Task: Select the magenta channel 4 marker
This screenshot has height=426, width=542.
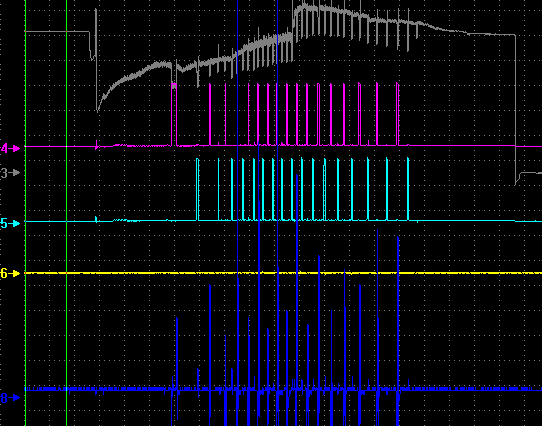Action: 10,149
